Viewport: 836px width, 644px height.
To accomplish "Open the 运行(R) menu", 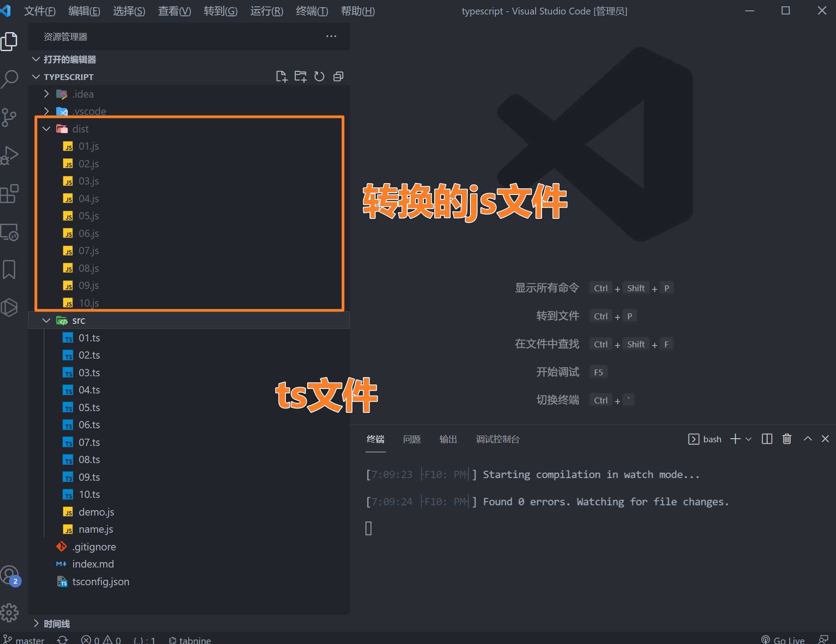I will point(266,11).
